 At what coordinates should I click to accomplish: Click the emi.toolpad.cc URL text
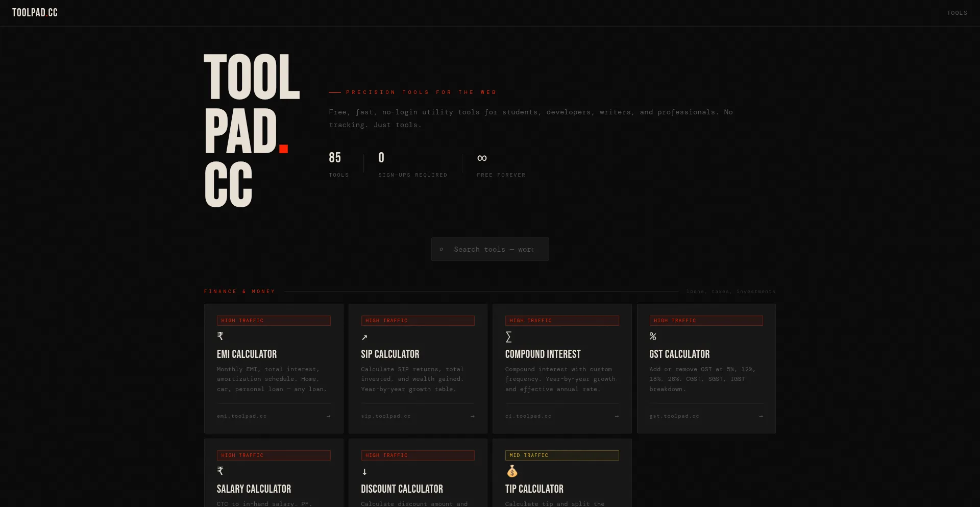pyautogui.click(x=241, y=416)
